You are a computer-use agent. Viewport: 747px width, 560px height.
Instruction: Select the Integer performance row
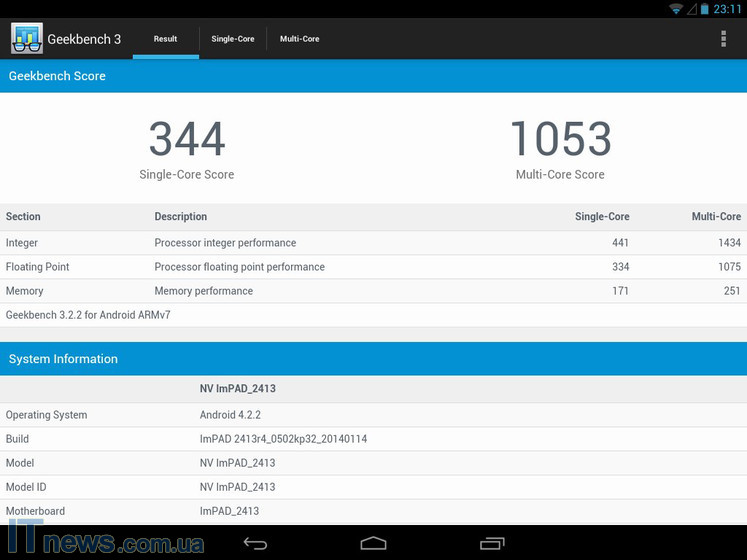373,243
